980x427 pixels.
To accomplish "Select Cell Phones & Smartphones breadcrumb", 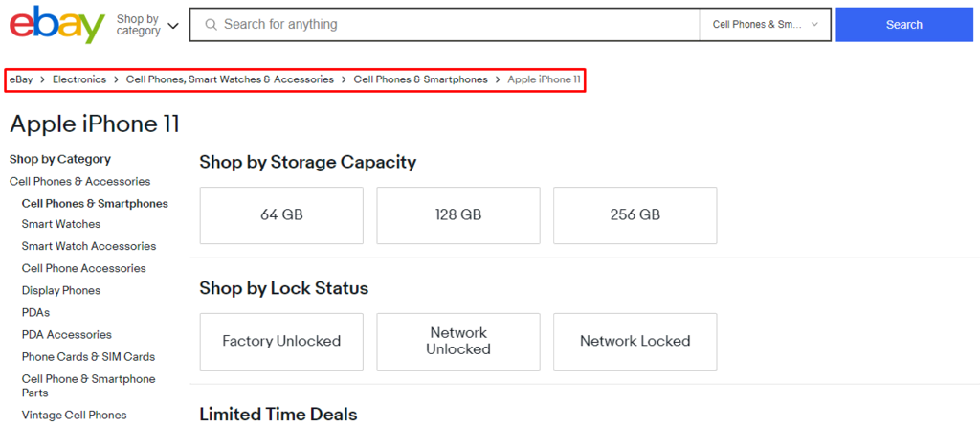I will point(421,79).
